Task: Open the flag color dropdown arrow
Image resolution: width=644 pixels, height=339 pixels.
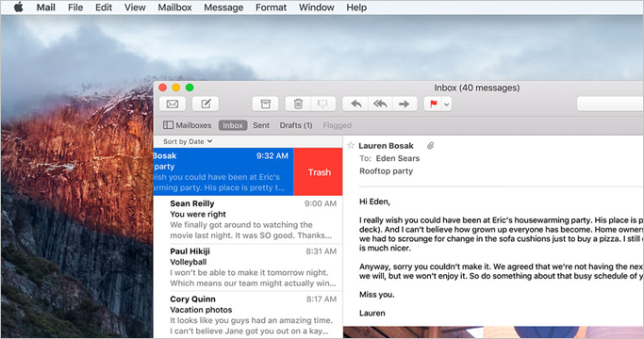Action: tap(446, 104)
